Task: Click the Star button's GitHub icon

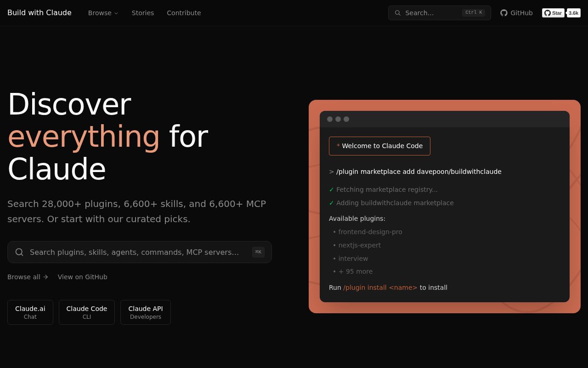Action: click(548, 13)
